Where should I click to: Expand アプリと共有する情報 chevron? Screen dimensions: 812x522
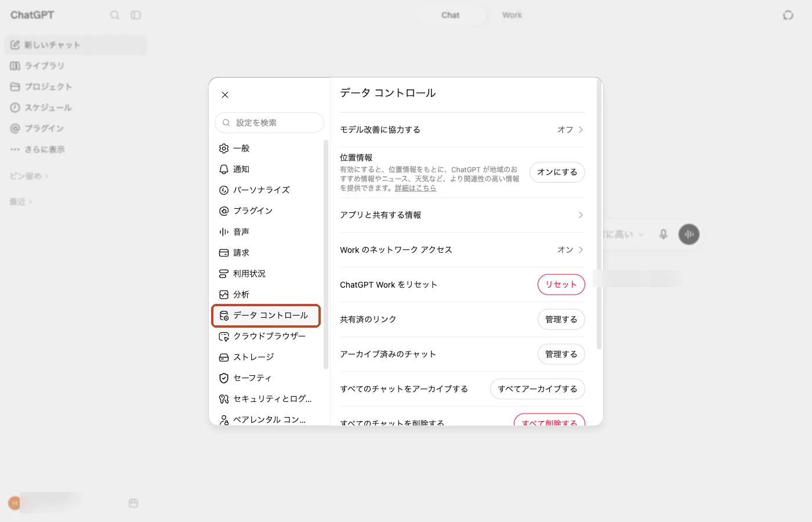click(581, 215)
